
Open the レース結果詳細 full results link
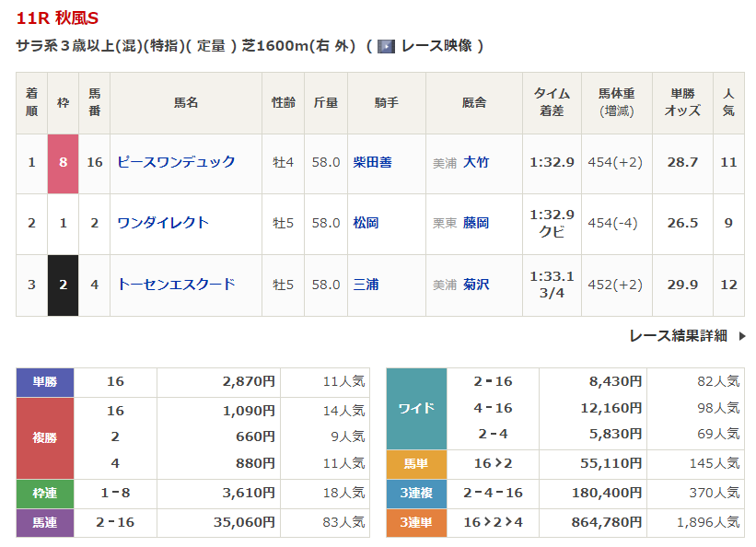678,336
